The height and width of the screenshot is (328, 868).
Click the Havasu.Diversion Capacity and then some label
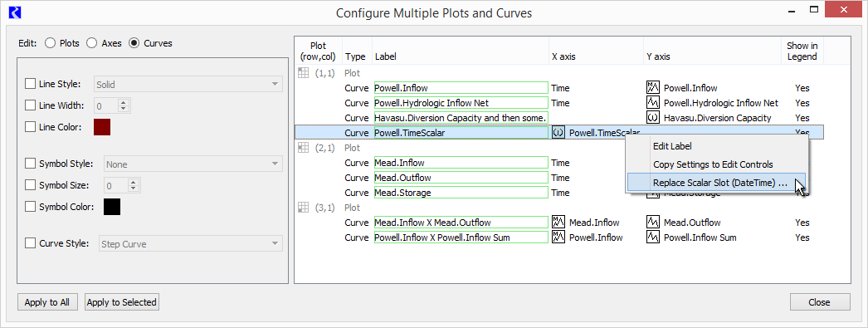click(461, 117)
